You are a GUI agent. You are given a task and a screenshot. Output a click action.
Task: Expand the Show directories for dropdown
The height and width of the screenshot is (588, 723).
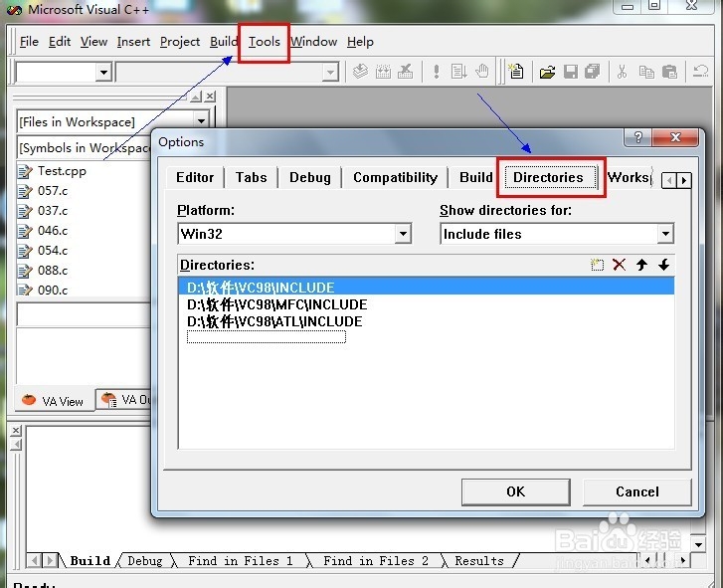(x=665, y=234)
